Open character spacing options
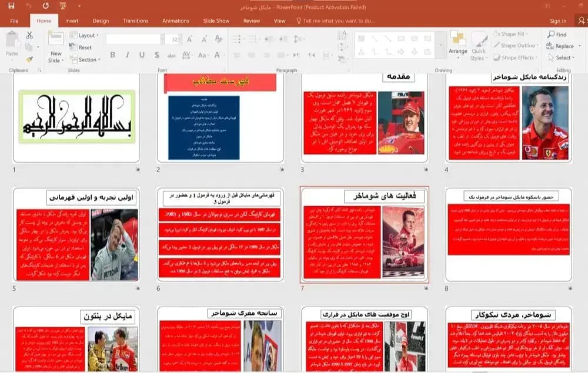The width and height of the screenshot is (588, 373). tap(186, 55)
